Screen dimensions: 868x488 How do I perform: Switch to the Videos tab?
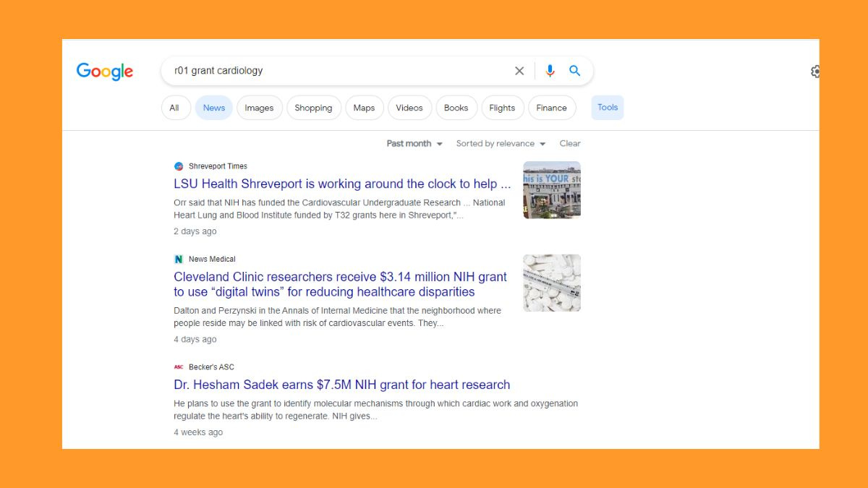pyautogui.click(x=409, y=108)
